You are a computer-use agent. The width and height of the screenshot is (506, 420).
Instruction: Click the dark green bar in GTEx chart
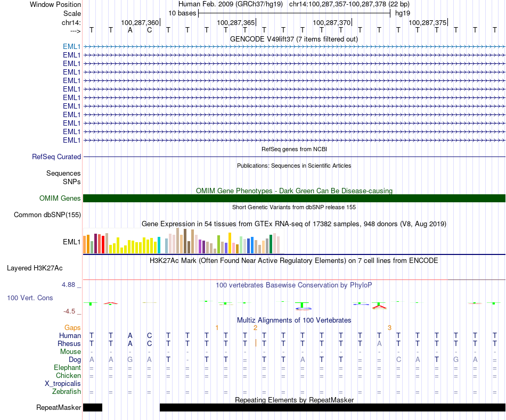[x=271, y=244]
